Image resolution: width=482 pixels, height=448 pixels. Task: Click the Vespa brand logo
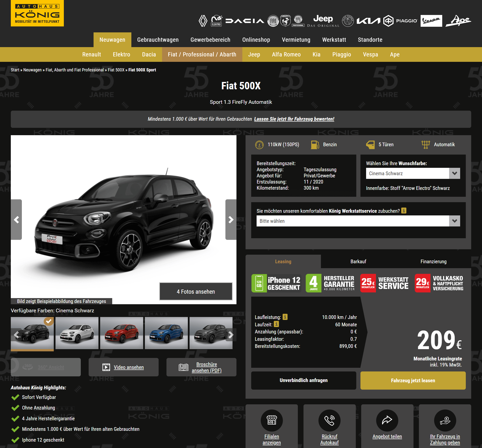click(x=431, y=21)
